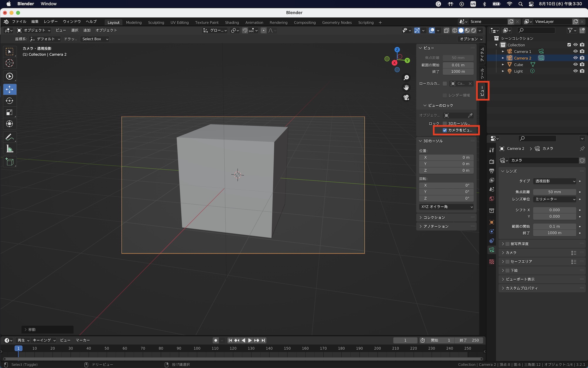Select the Annotate pencil tool
Viewport: 588px width, 368px height.
[9, 137]
